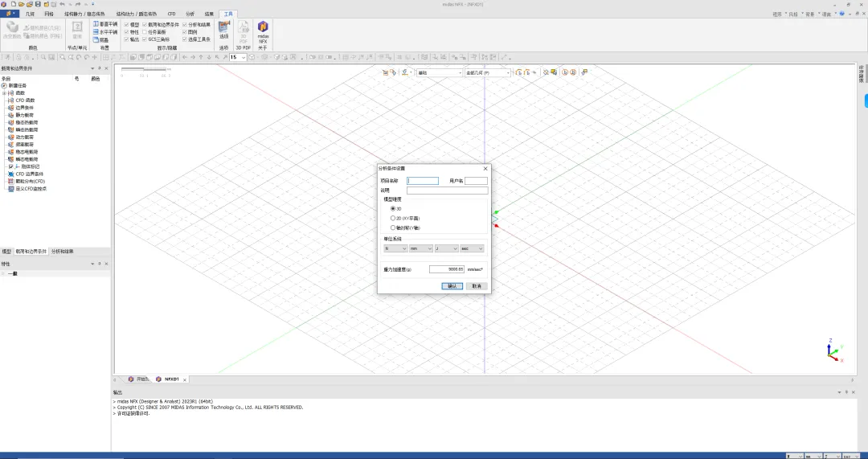Click the 确认 button in dialog
This screenshot has width=868, height=459.
click(452, 286)
